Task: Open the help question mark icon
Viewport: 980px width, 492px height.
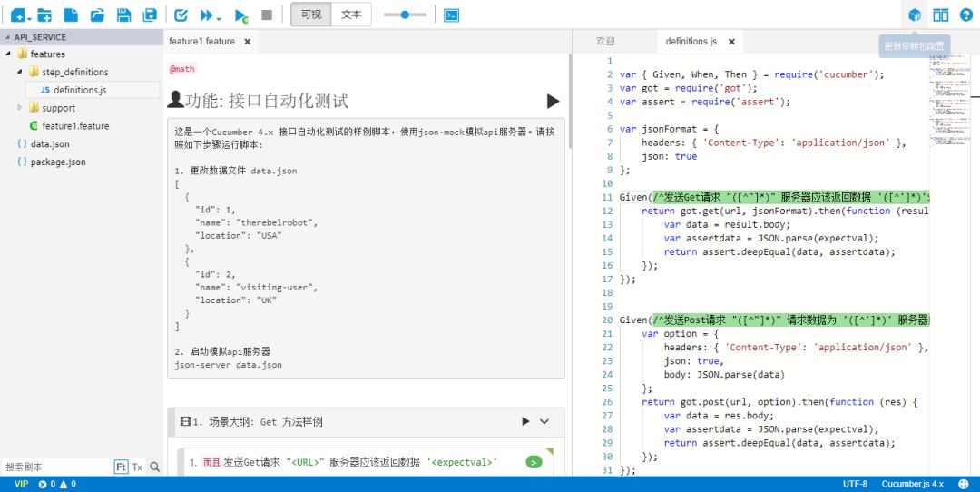Action: tap(965, 15)
